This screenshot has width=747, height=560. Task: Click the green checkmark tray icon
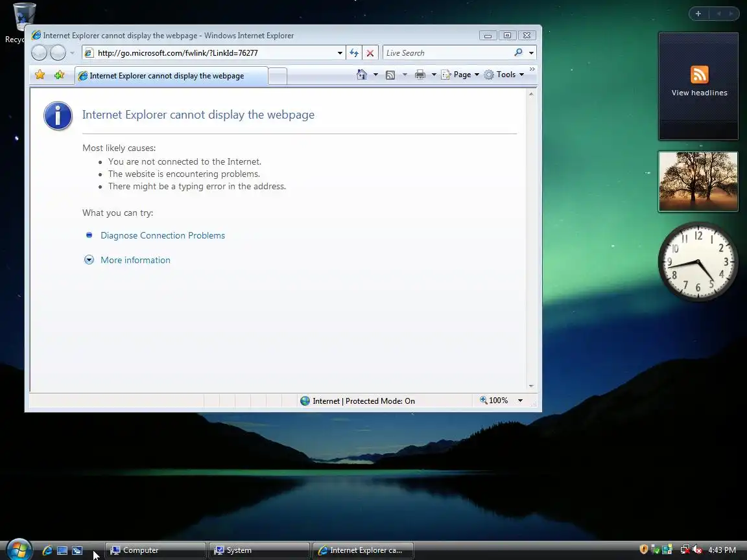(x=655, y=550)
